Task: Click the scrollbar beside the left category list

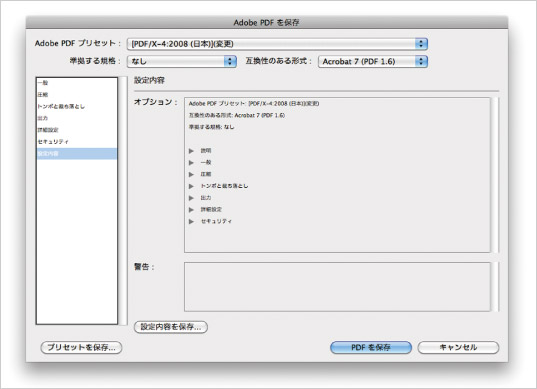Action: point(123,201)
